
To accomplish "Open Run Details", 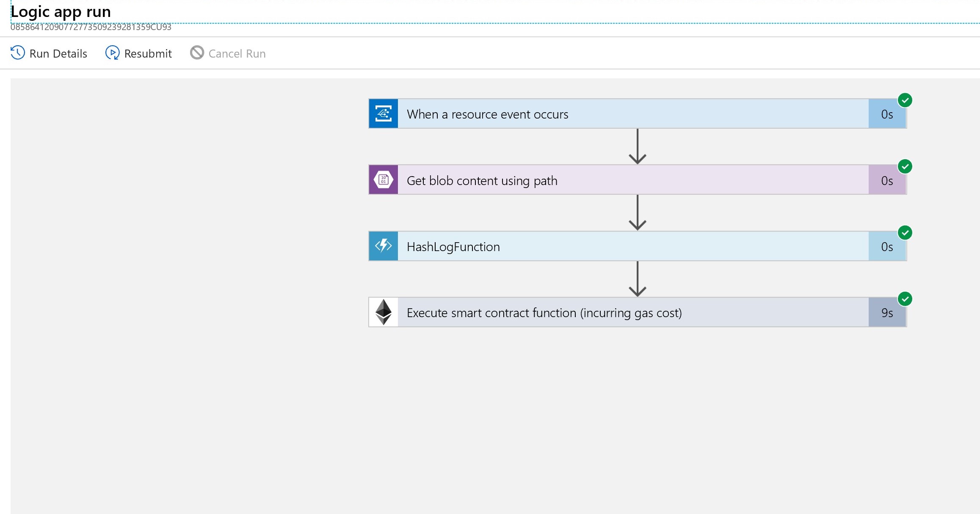I will [x=58, y=54].
